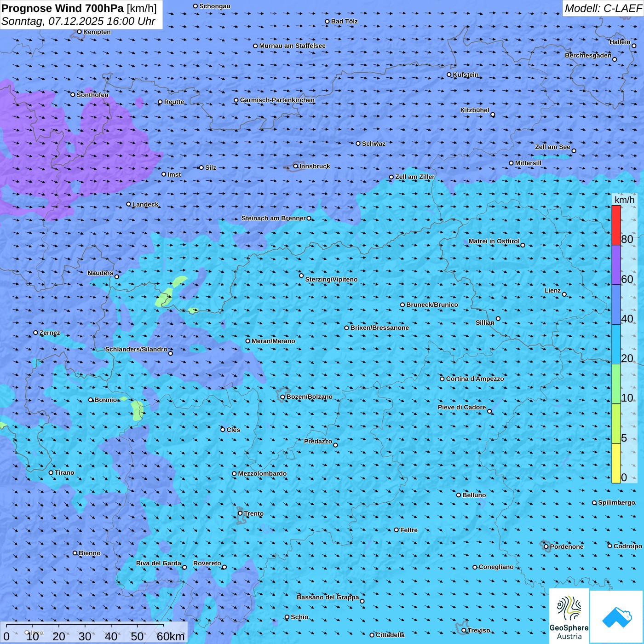
Task: Click the Cortina d'Ampezzo location dot
Action: click(442, 379)
